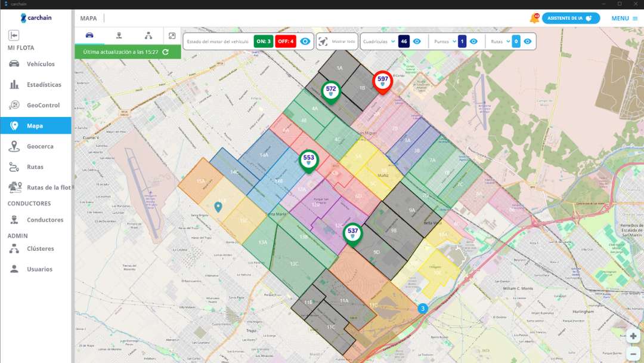Open the Geocerca section
This screenshot has width=644, height=363.
tap(37, 146)
